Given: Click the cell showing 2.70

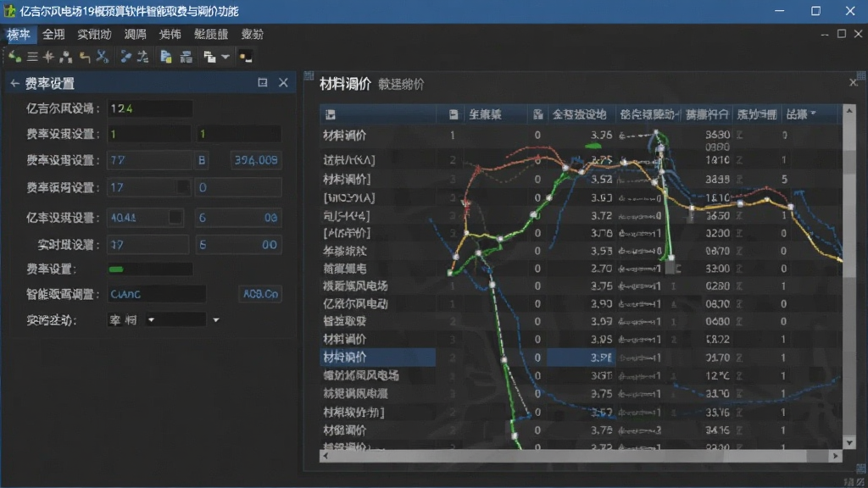Looking at the screenshot, I should (x=601, y=269).
